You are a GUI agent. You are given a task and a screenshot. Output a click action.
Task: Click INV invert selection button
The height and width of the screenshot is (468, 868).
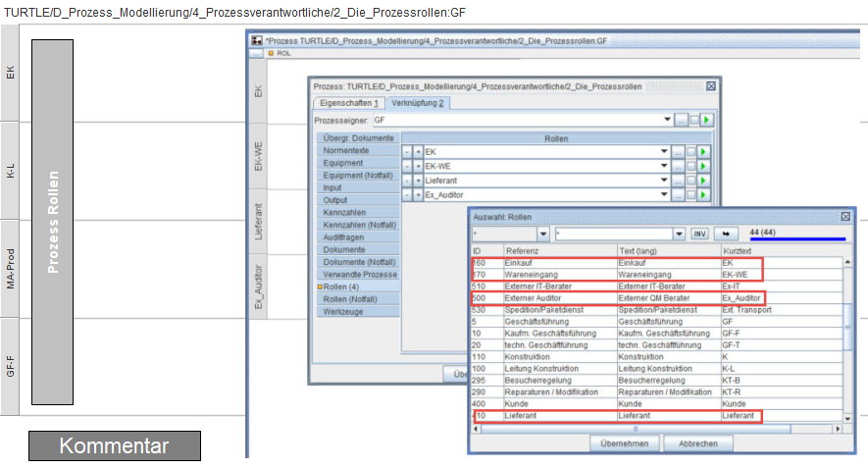[x=700, y=234]
